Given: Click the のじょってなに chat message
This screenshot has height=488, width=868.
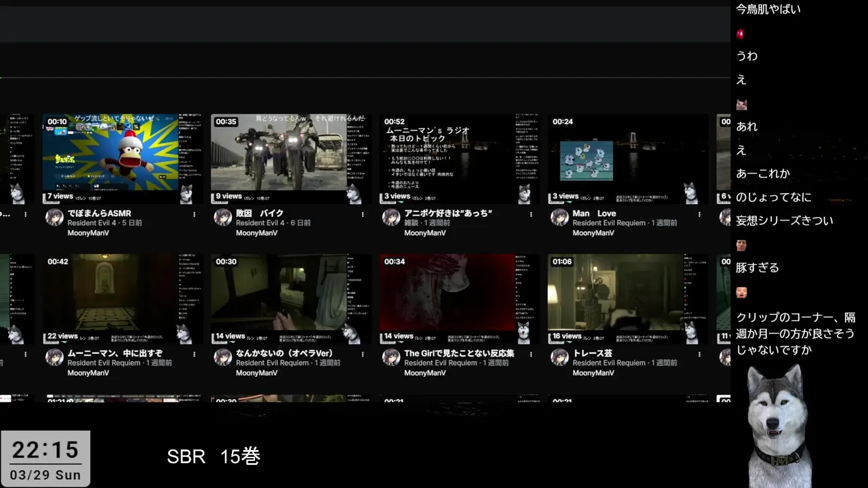Looking at the screenshot, I should [x=773, y=197].
